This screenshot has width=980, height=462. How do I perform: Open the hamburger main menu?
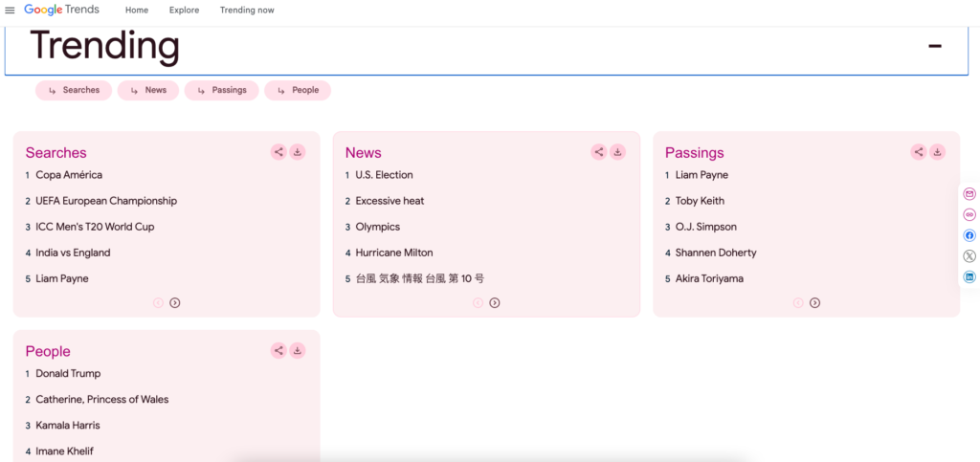tap(11, 11)
